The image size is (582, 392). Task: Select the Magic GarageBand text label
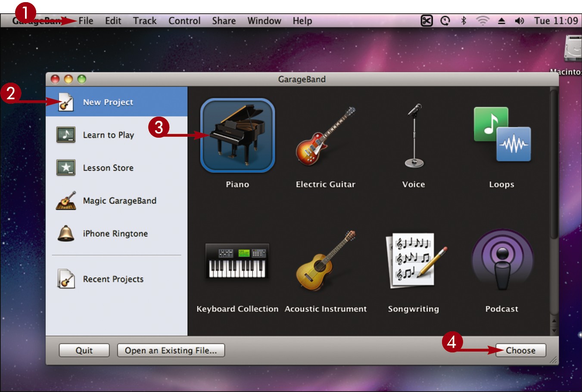[x=120, y=201]
